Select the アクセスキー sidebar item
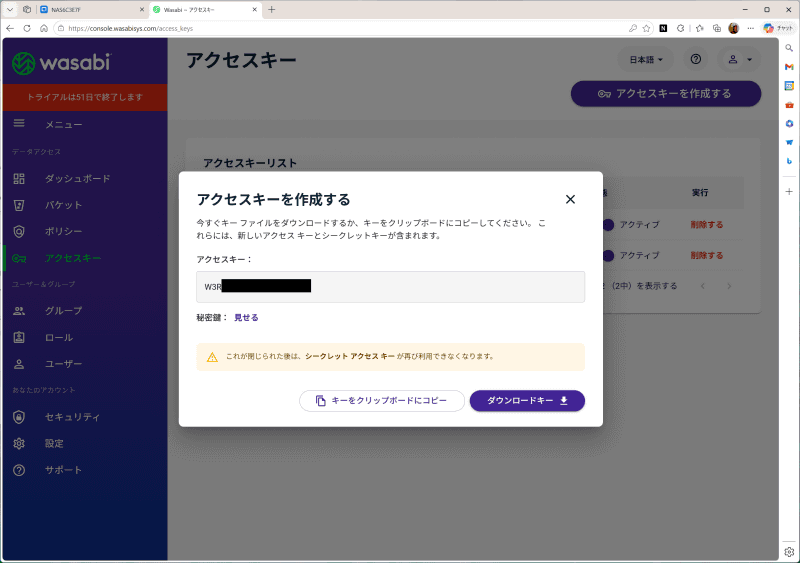The image size is (800, 563). coord(73,258)
